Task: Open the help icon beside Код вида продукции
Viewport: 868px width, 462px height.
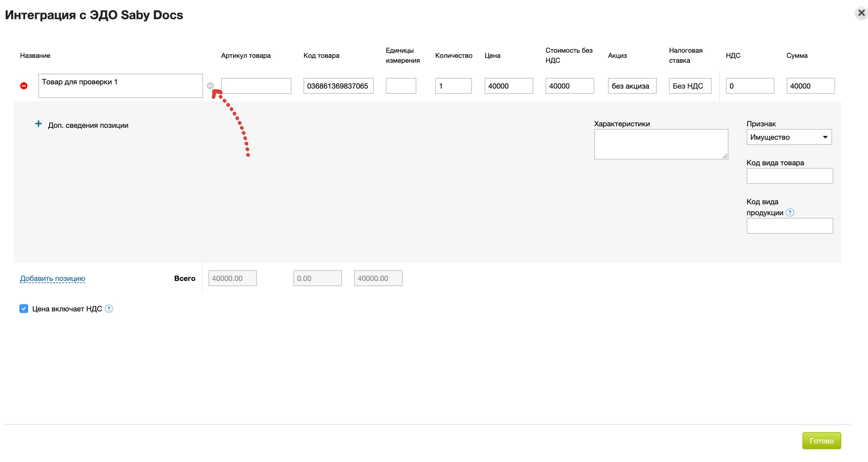Action: click(x=790, y=213)
